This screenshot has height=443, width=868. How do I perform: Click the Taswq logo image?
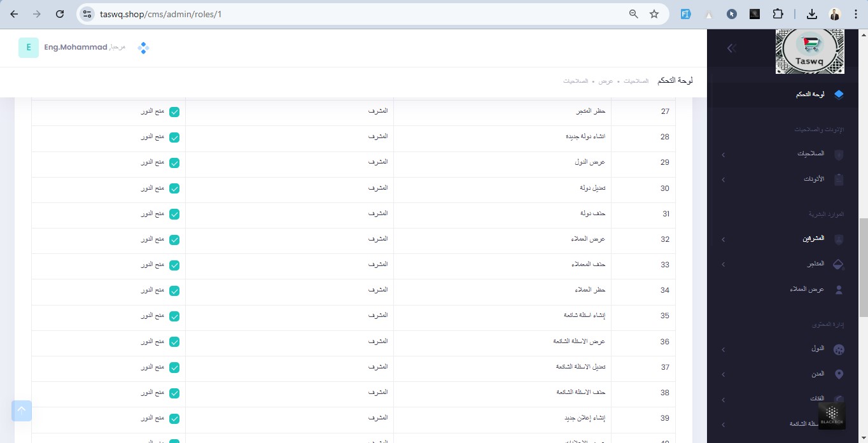[809, 51]
